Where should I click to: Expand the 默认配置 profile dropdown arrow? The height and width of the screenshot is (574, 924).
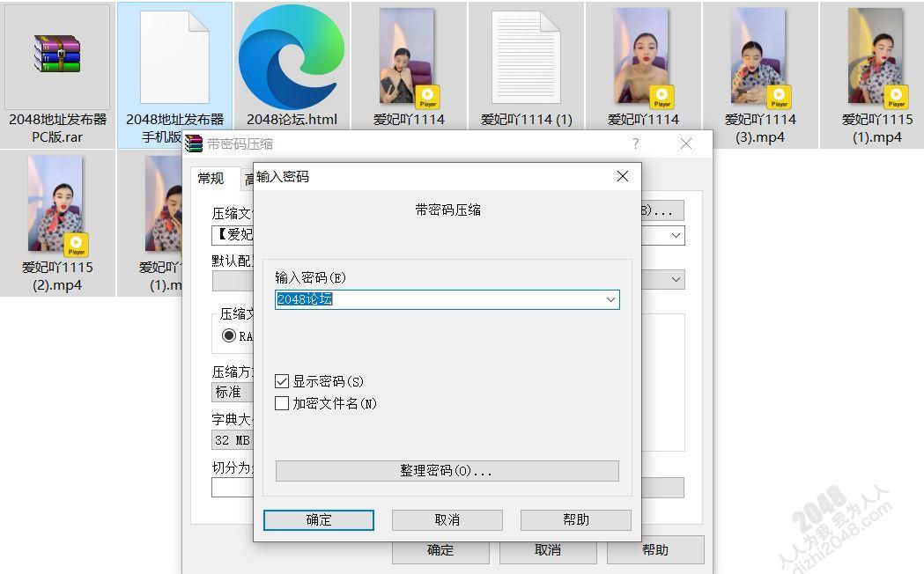(x=676, y=280)
